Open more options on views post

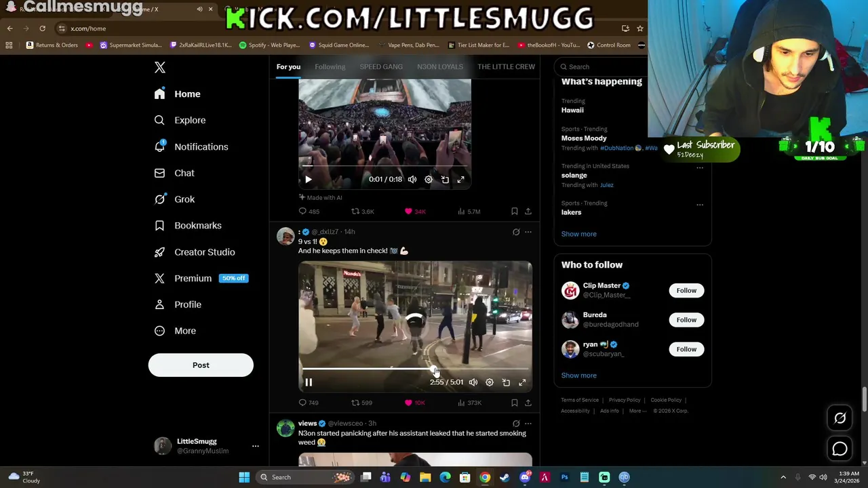coord(528,423)
